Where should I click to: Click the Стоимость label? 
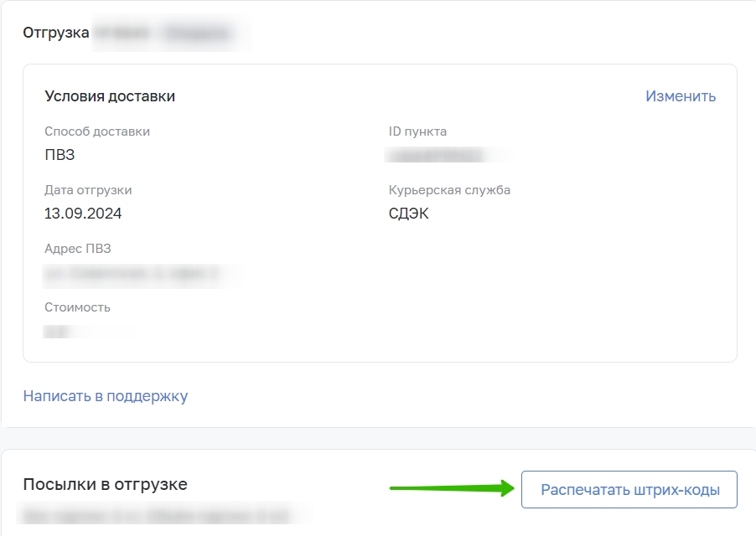click(x=77, y=307)
